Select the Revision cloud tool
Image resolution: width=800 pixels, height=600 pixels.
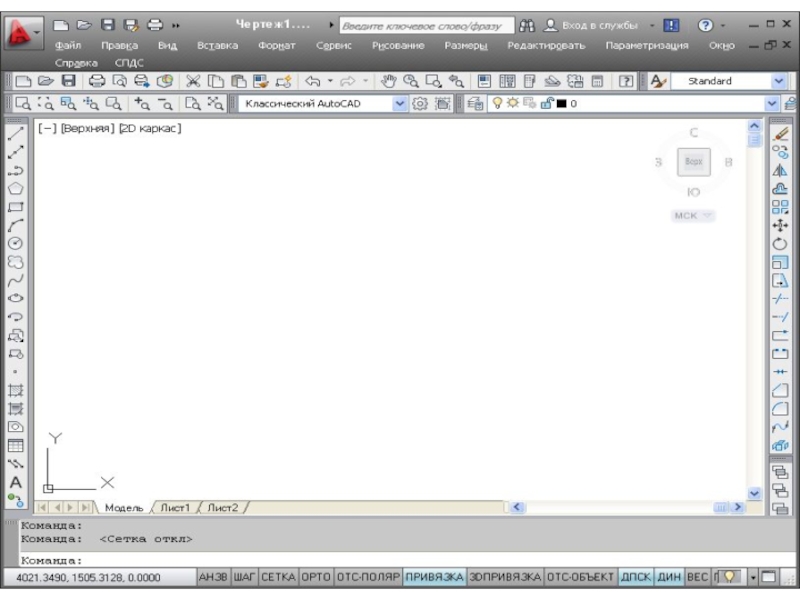(15, 262)
